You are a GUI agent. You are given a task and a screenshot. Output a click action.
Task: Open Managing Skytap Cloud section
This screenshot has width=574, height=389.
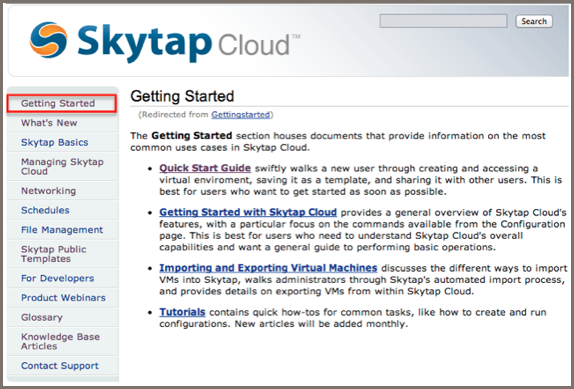click(62, 167)
